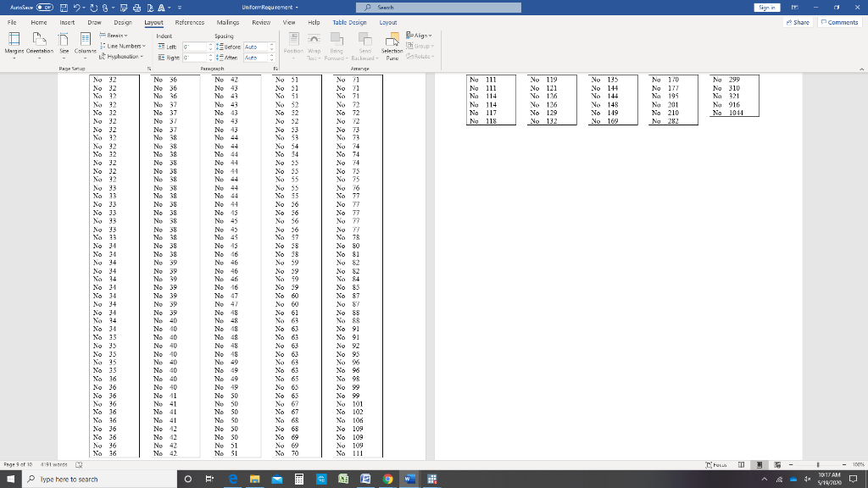
Task: Open Microsoft Edge from the taskbar
Action: [232, 480]
